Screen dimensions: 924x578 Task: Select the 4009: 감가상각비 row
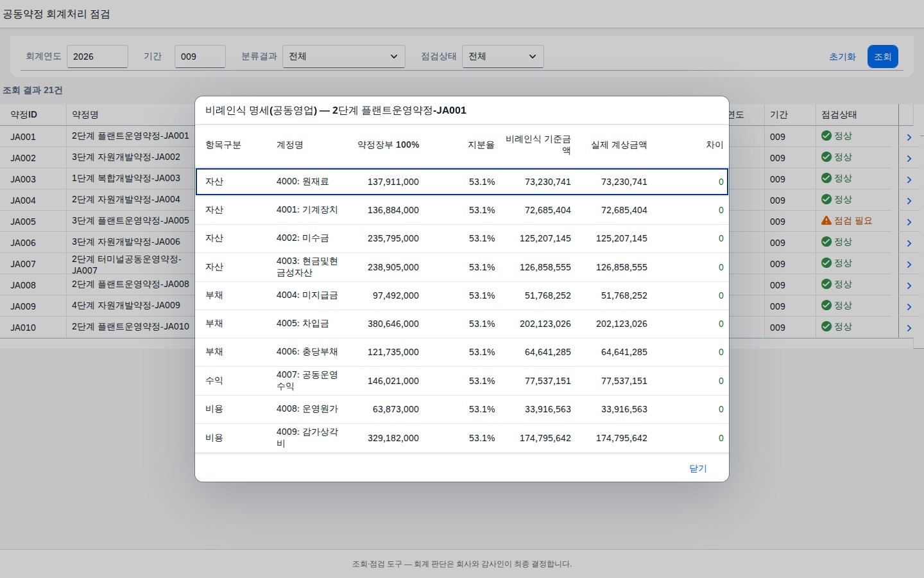point(462,438)
